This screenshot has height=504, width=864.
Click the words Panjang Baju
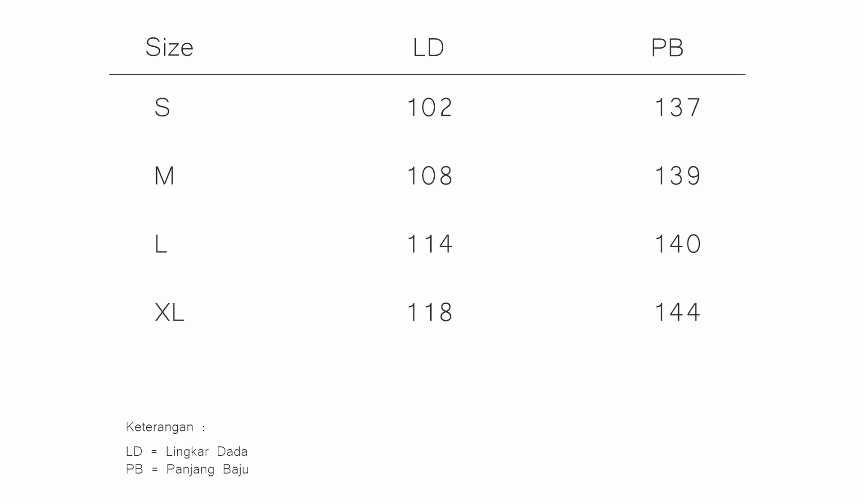(x=207, y=469)
